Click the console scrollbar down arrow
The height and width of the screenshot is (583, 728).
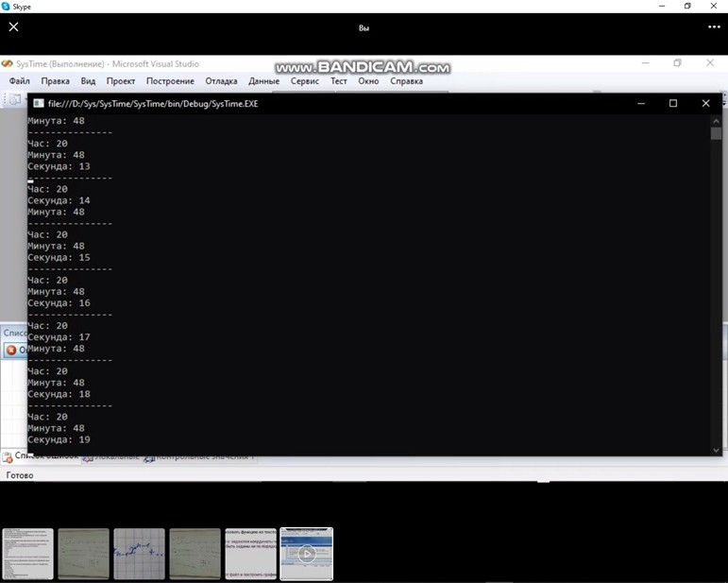pos(716,450)
